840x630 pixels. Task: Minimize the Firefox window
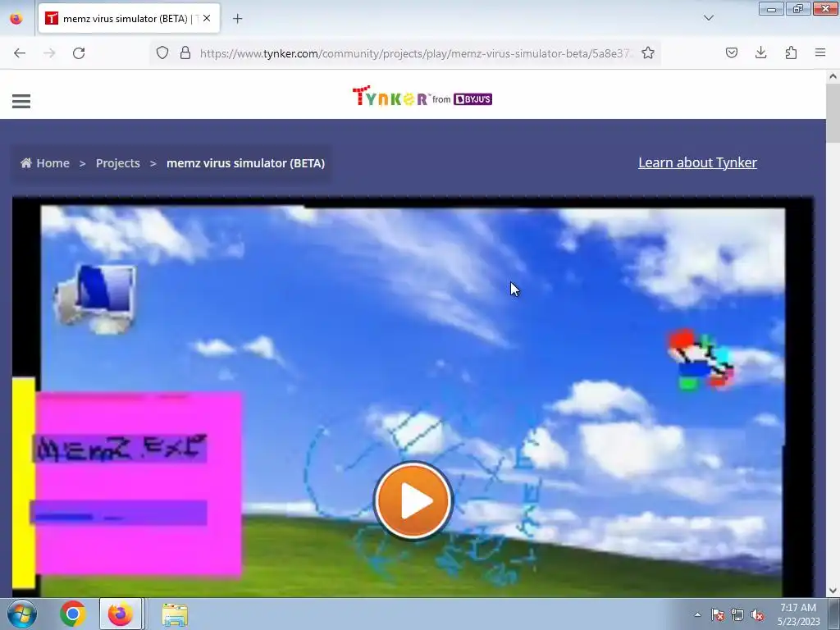771,9
